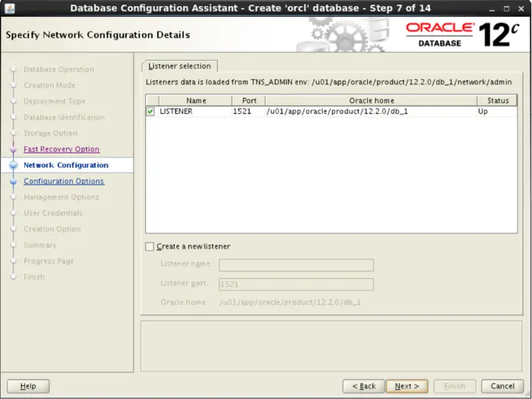Click the Network Configuration step bullet icon
Viewport: 532px width, 399px height.
[x=14, y=166]
